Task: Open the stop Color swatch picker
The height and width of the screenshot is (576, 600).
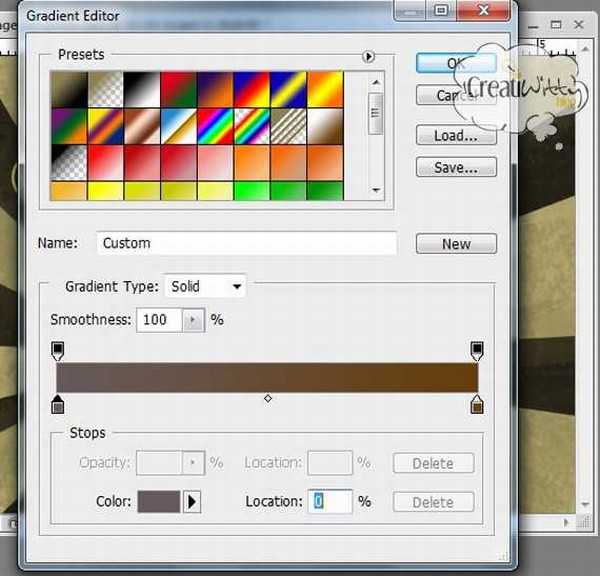Action: 158,502
